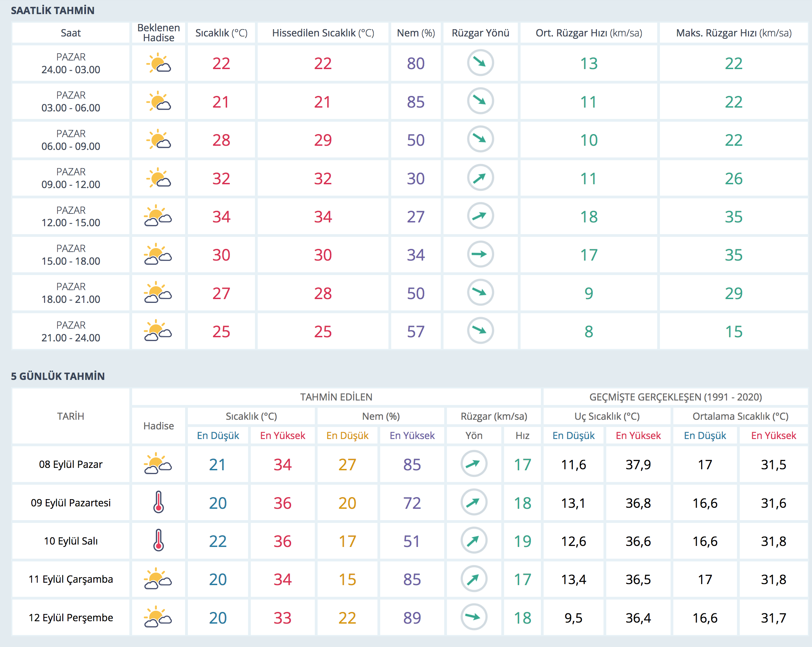This screenshot has width=812, height=647.
Task: Click wind direction arrow for 09.00 - 12.00 row
Action: coord(480,178)
